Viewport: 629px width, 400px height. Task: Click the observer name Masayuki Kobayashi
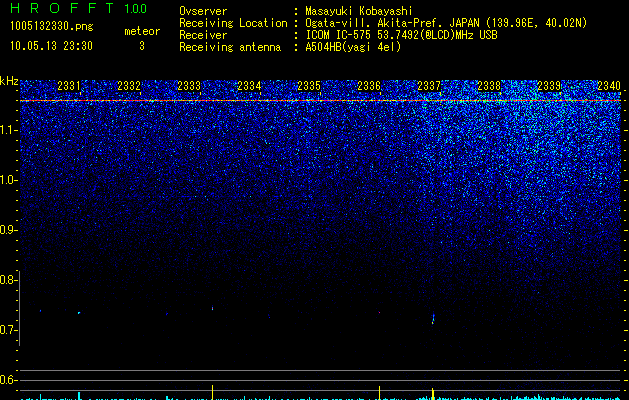point(358,11)
